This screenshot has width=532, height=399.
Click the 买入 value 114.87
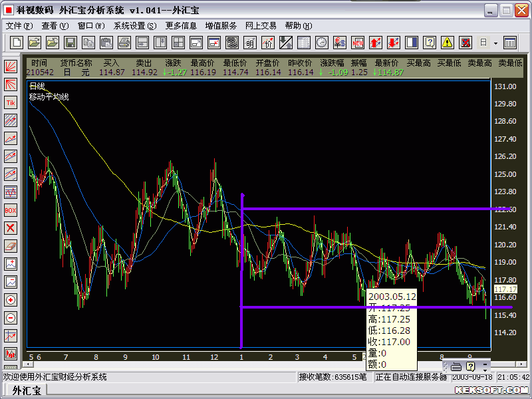[112, 72]
